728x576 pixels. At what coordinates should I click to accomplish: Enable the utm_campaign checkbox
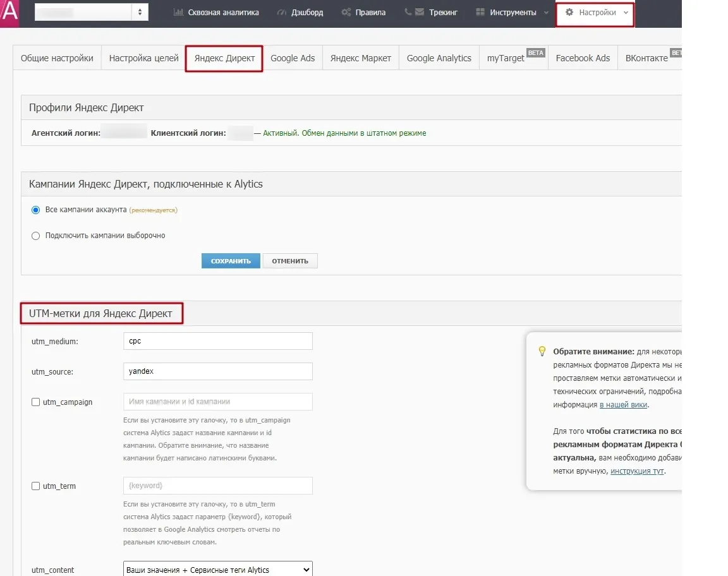click(36, 402)
